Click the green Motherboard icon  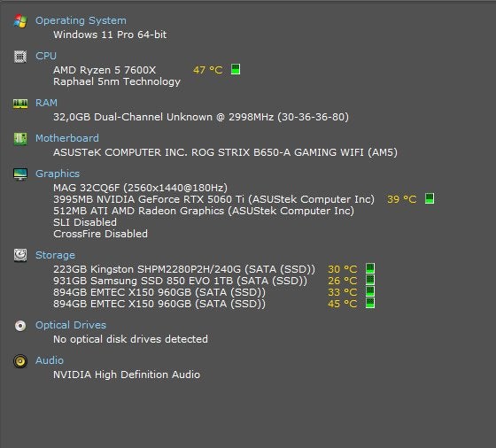coord(20,139)
